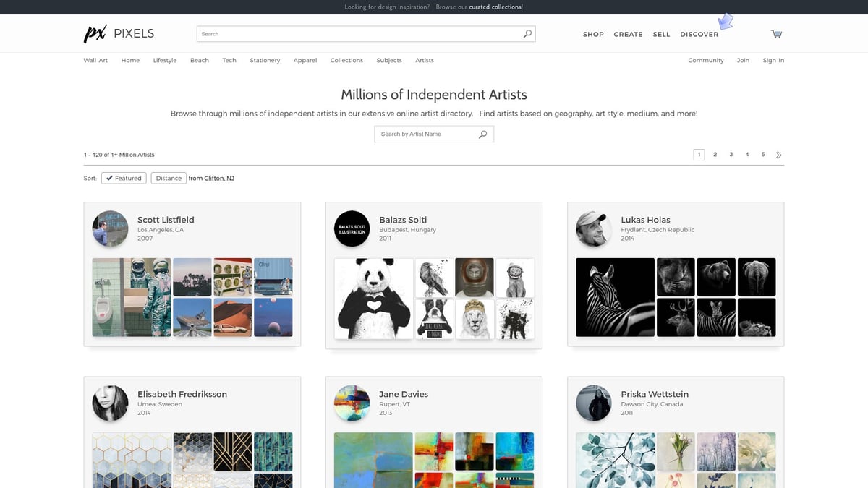Go to next page using arrow icon
The width and height of the screenshot is (868, 488).
[x=779, y=155]
